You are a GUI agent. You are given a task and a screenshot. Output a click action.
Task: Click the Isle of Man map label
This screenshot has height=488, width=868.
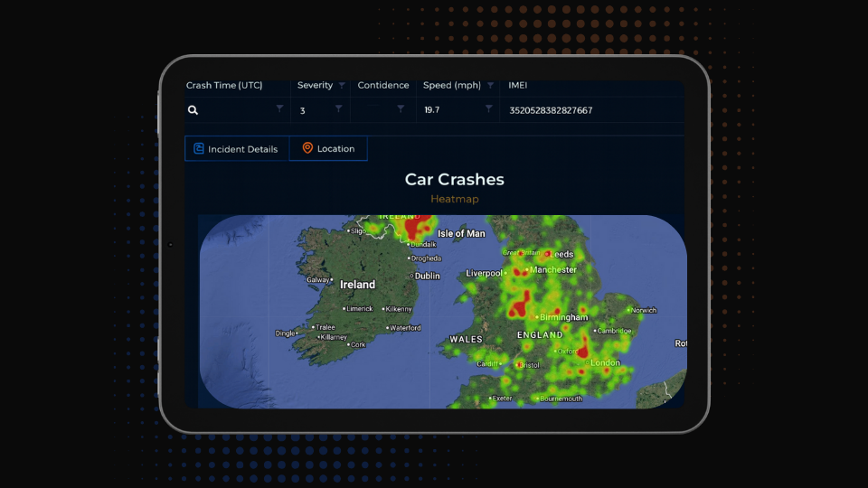[461, 233]
